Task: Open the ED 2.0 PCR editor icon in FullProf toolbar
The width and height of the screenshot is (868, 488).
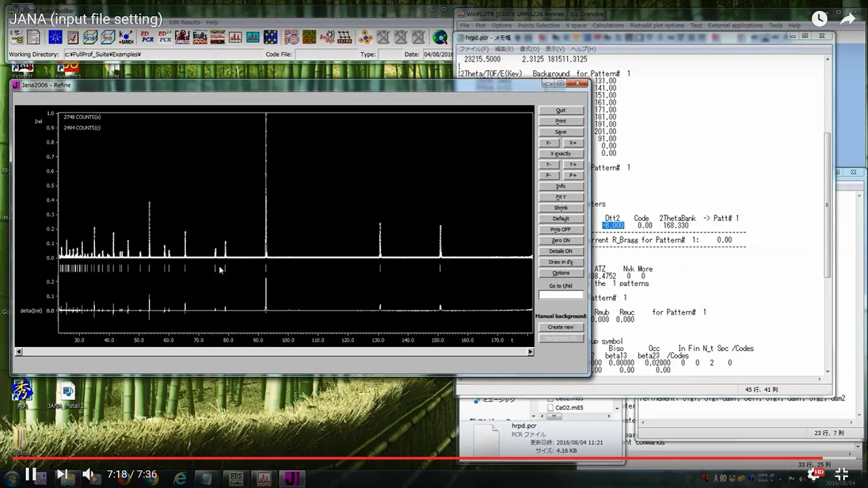Action: click(165, 37)
